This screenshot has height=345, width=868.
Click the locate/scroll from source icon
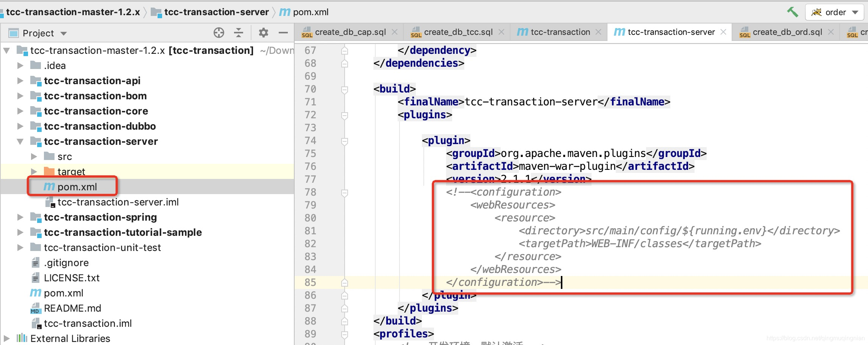pyautogui.click(x=219, y=33)
